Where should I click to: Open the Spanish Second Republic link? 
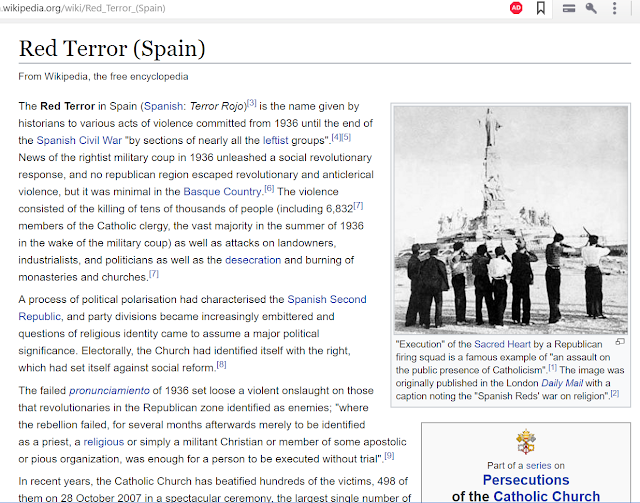point(327,299)
